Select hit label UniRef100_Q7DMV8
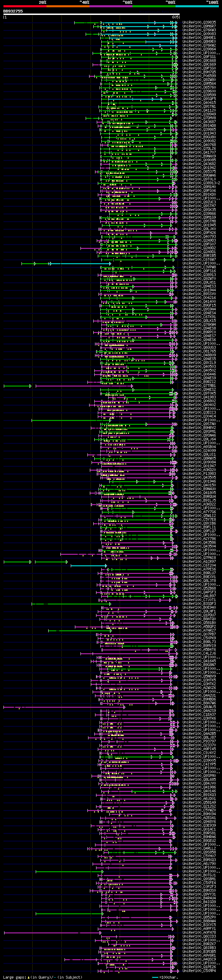Screen dimensions: 222x980 [199, 118]
